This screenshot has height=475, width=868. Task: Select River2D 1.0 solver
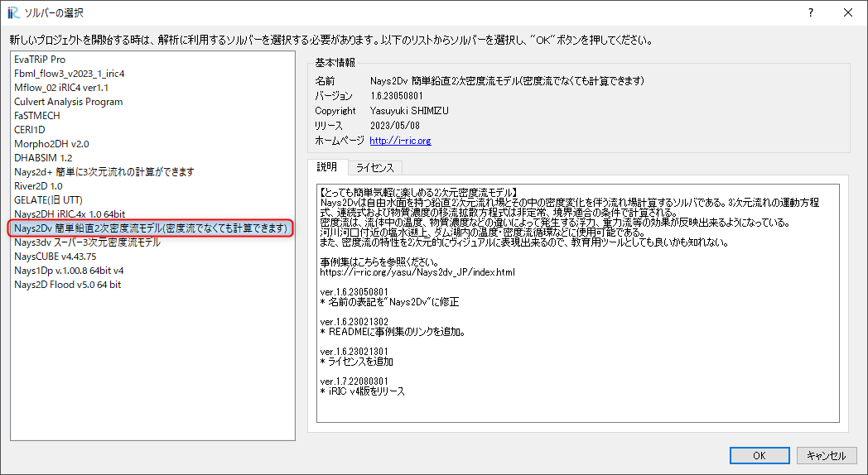[152, 186]
